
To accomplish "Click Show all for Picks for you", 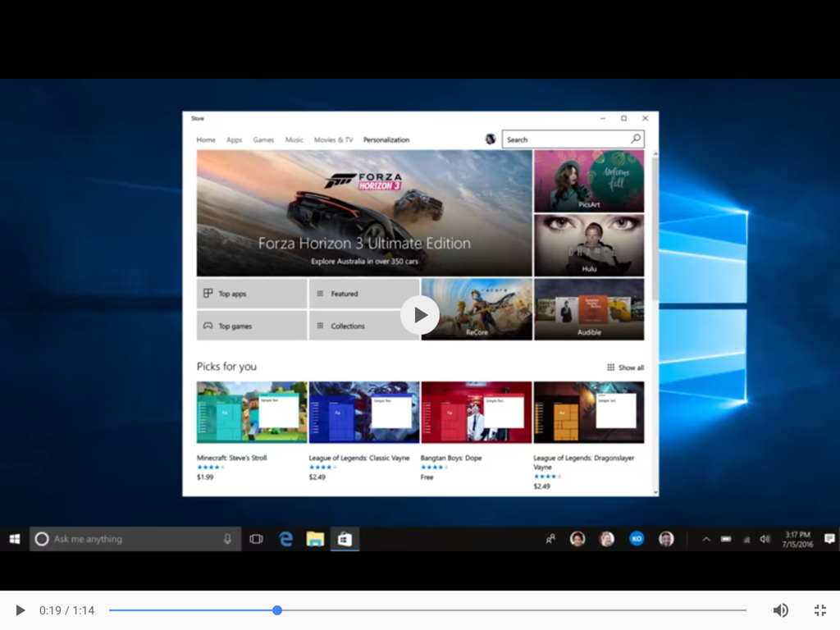I will pos(625,367).
